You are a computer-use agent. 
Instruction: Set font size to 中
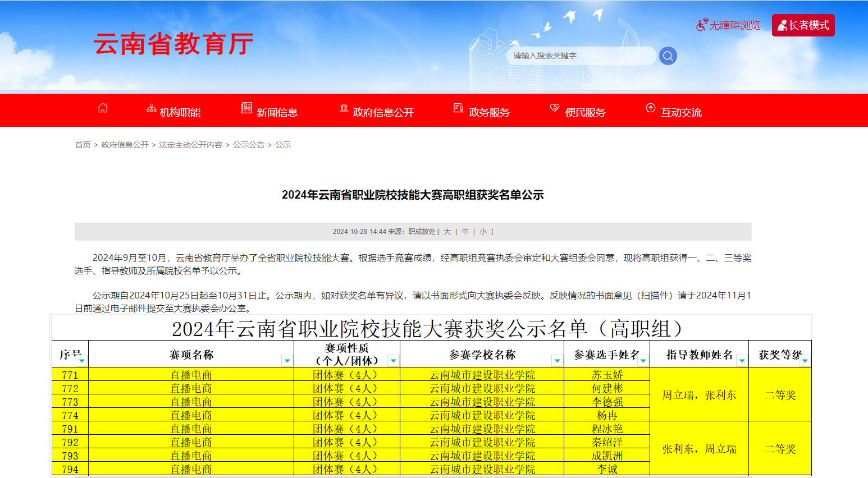[x=465, y=232]
